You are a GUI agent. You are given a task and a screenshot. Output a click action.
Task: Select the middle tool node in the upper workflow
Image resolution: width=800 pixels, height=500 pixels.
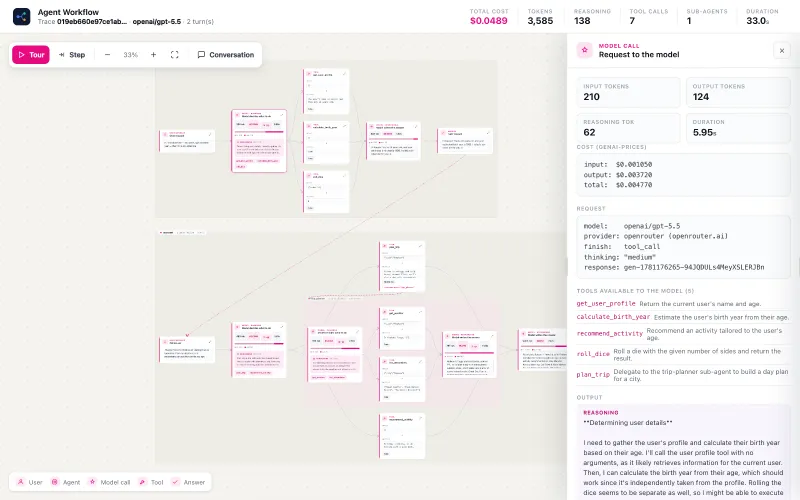point(326,142)
